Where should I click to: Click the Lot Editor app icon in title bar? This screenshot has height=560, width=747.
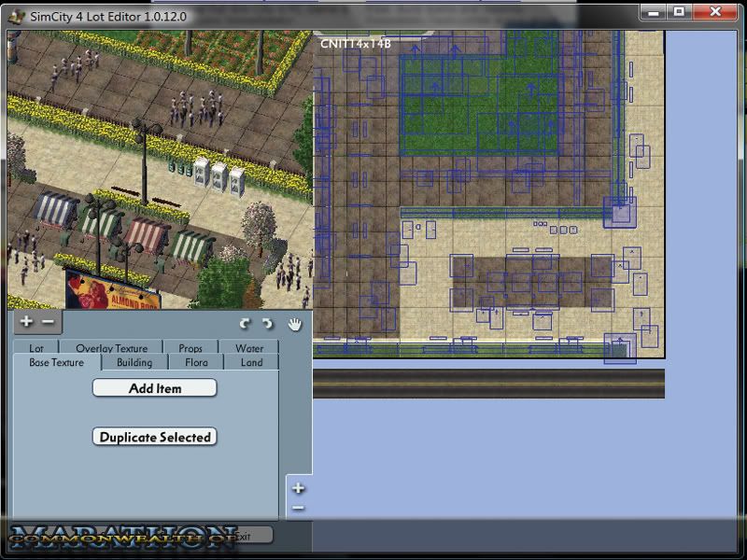(17, 16)
